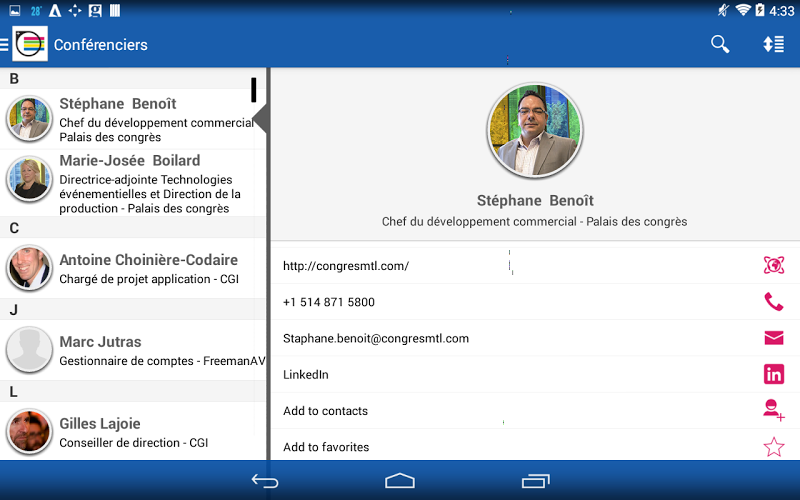
Task: Tap the Stéphane Benoît profile heading
Action: pos(535,201)
